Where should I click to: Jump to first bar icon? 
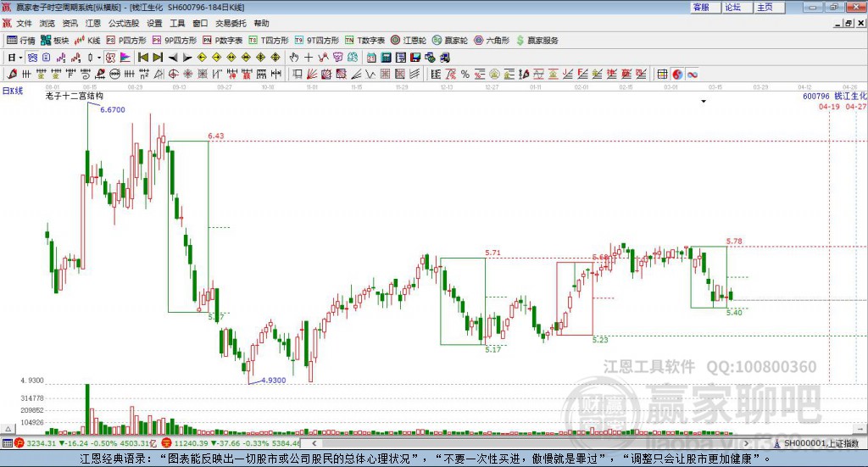coord(142,58)
